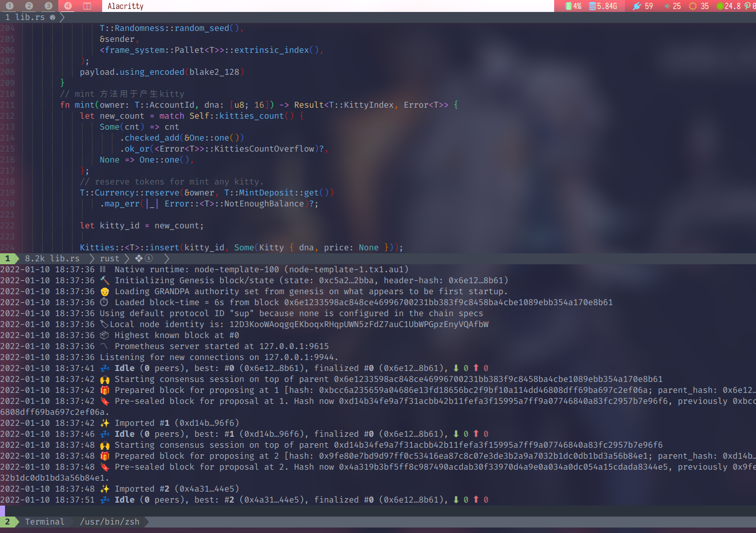The width and height of the screenshot is (756, 533).
Task: Click the speaker volume icon
Action: point(667,6)
